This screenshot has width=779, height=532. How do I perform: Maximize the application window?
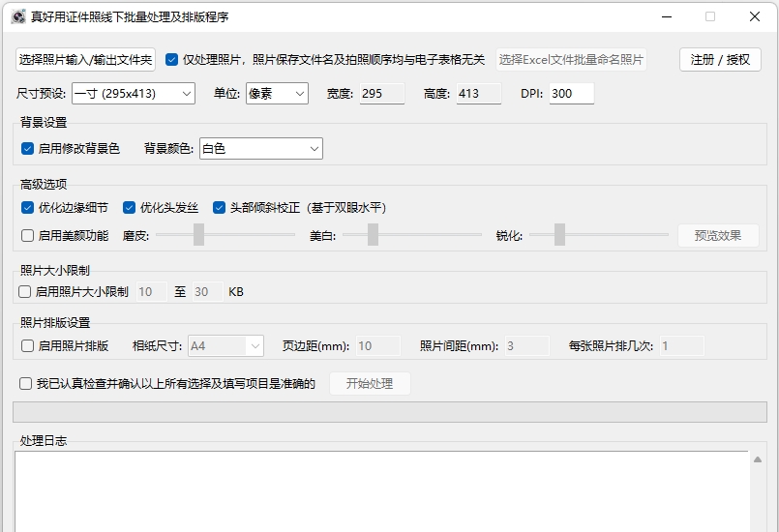710,16
